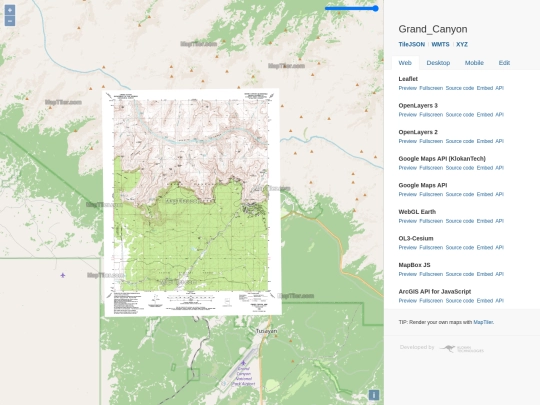
Task: Open ArcGIS API for JavaScript Fullscreen
Action: [431, 301]
